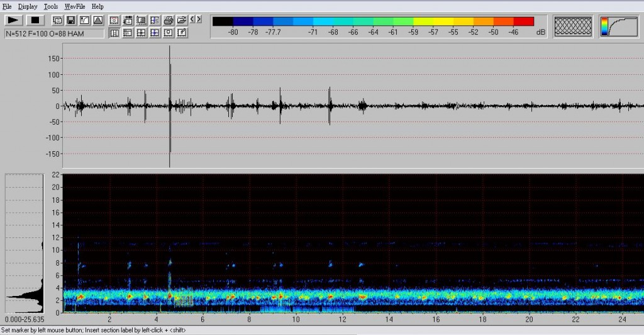Click the -80 label on the color scale
Image resolution: width=644 pixels, height=335 pixels.
pos(233,32)
